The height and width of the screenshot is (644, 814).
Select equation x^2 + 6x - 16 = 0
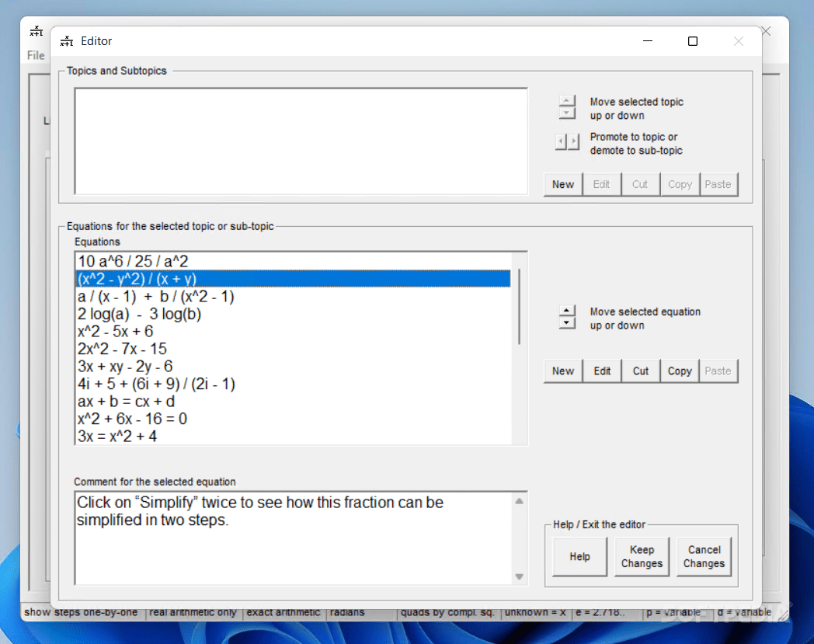[293, 419]
